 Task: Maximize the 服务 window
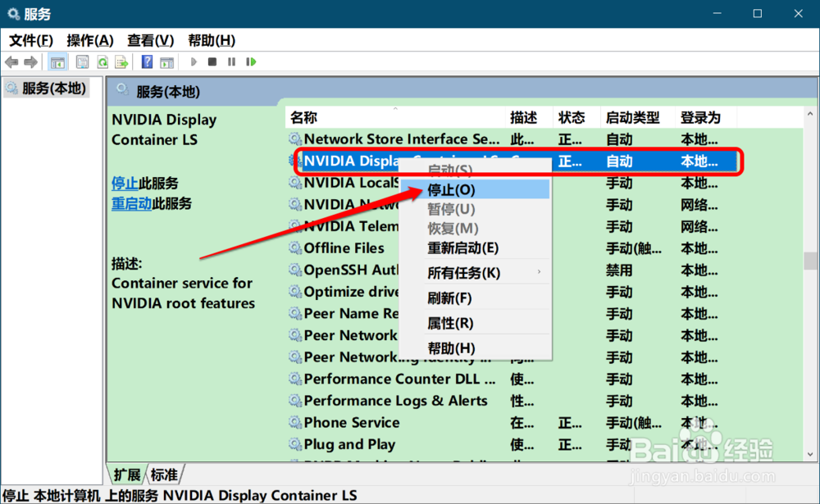pyautogui.click(x=757, y=14)
